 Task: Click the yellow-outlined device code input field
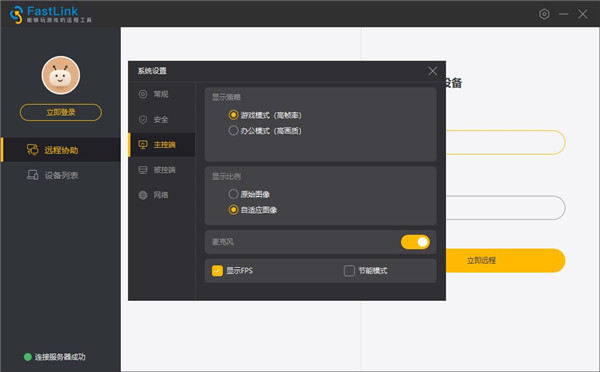click(505, 142)
